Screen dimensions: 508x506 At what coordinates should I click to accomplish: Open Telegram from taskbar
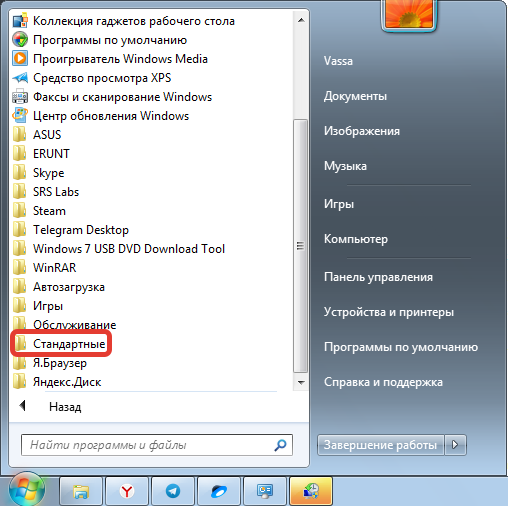tap(173, 491)
